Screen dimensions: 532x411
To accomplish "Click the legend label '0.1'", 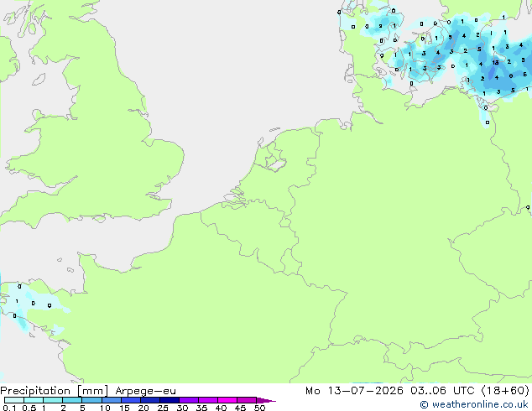I will point(9,408).
